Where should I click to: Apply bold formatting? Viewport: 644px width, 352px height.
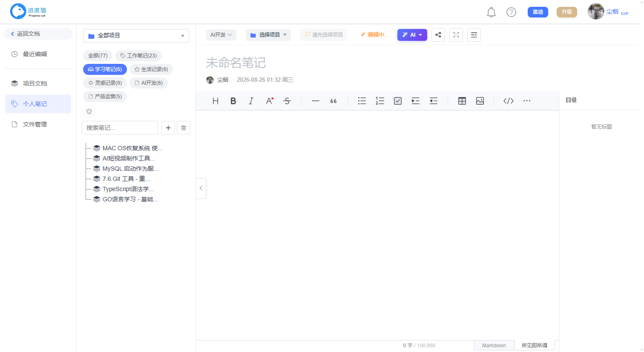[233, 101]
